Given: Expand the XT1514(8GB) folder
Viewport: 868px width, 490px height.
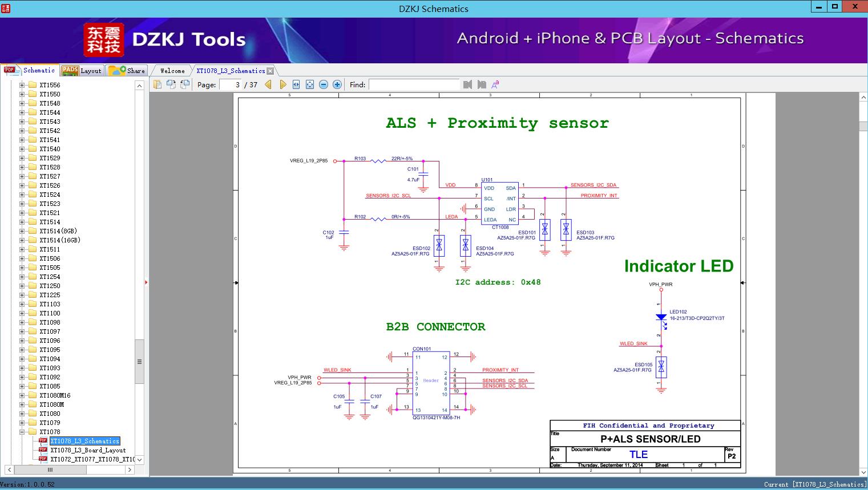Looking at the screenshot, I should coord(22,231).
